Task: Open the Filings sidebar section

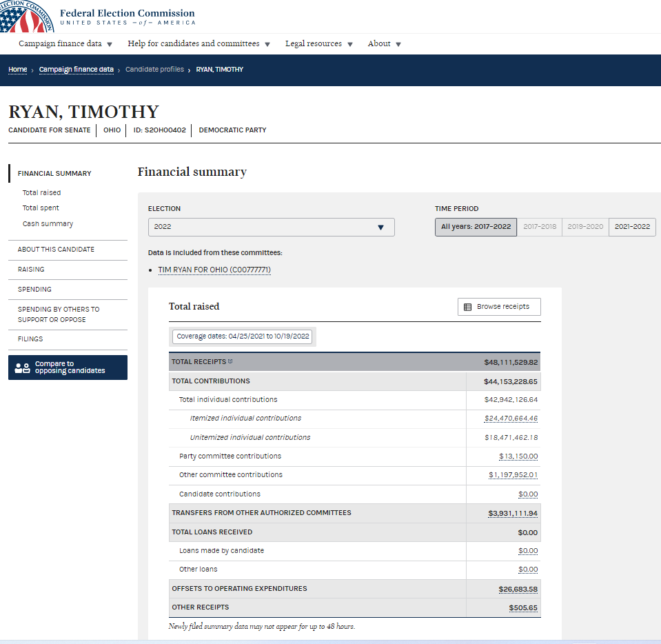Action: 30,339
